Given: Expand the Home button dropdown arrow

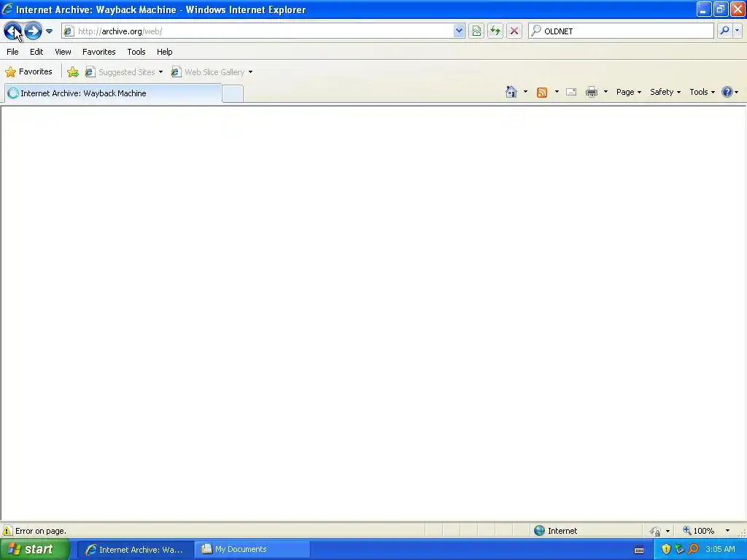Looking at the screenshot, I should tap(525, 92).
